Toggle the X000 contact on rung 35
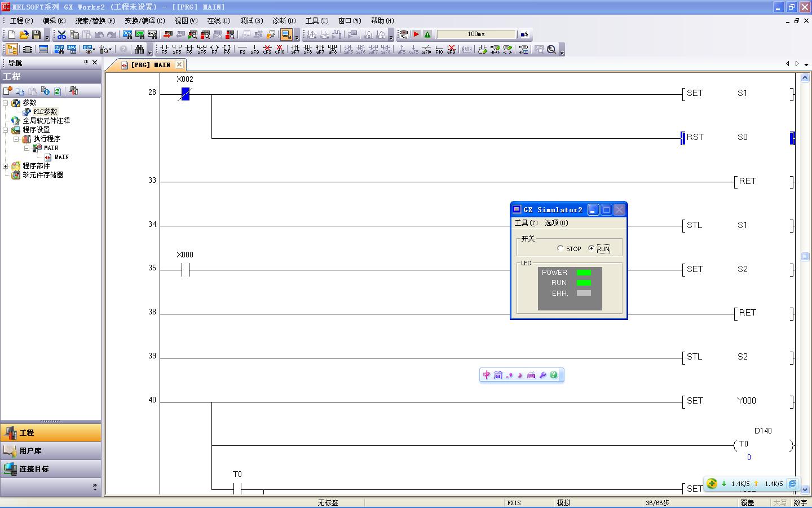The image size is (812, 508). tap(185, 270)
